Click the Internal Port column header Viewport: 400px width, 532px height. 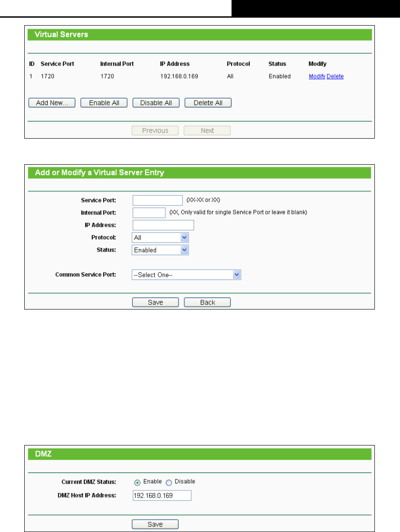point(117,64)
